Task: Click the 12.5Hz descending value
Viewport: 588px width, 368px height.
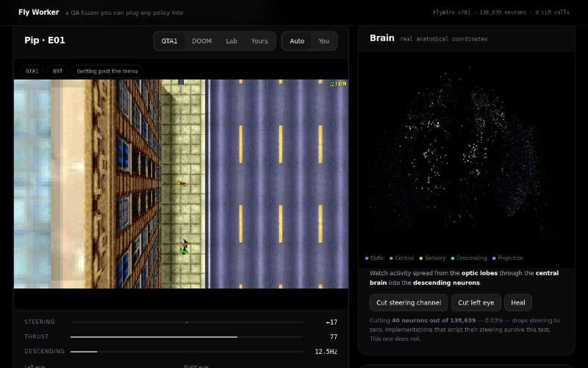Action: [326, 352]
